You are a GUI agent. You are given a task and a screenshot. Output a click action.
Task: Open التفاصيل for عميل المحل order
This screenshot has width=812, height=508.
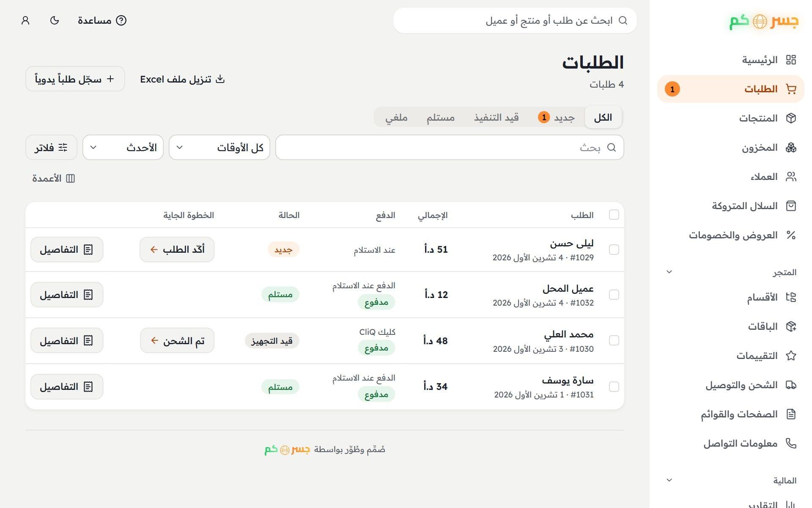pos(67,295)
